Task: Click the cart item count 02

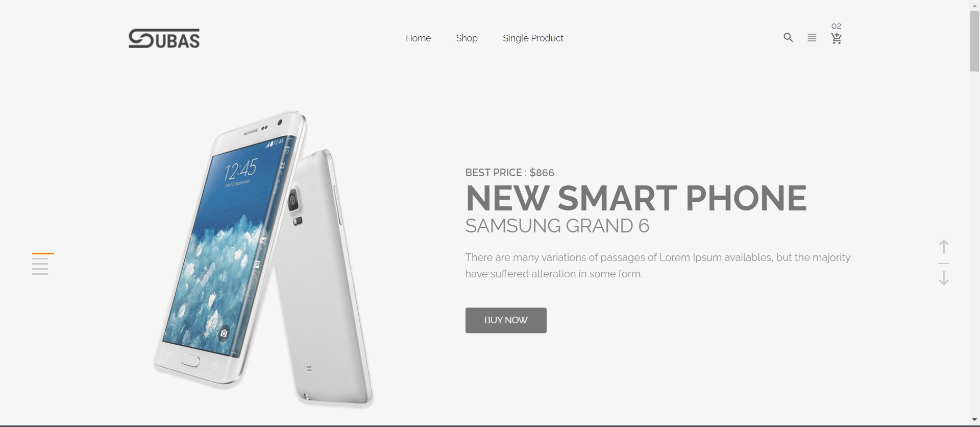Action: tap(836, 26)
